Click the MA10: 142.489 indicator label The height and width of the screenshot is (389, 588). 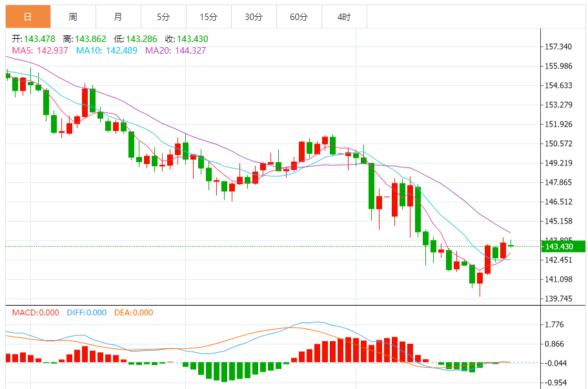[106, 50]
